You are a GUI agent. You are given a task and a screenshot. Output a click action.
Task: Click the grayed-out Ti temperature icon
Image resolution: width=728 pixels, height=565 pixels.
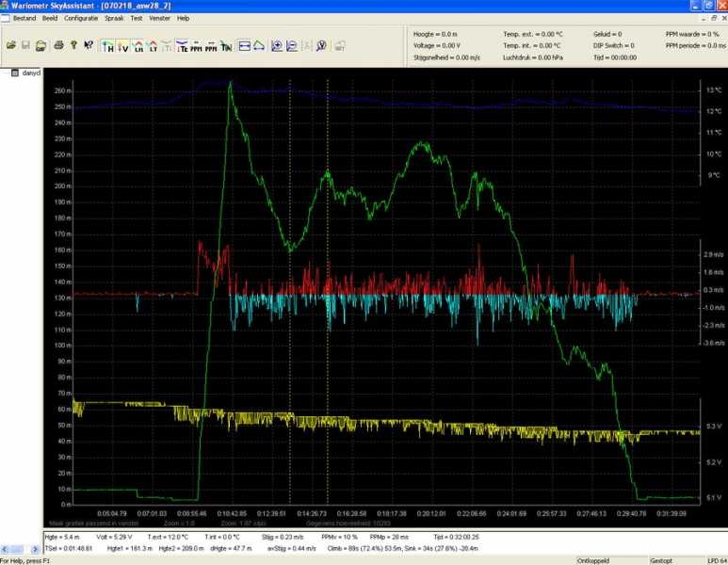coord(167,46)
